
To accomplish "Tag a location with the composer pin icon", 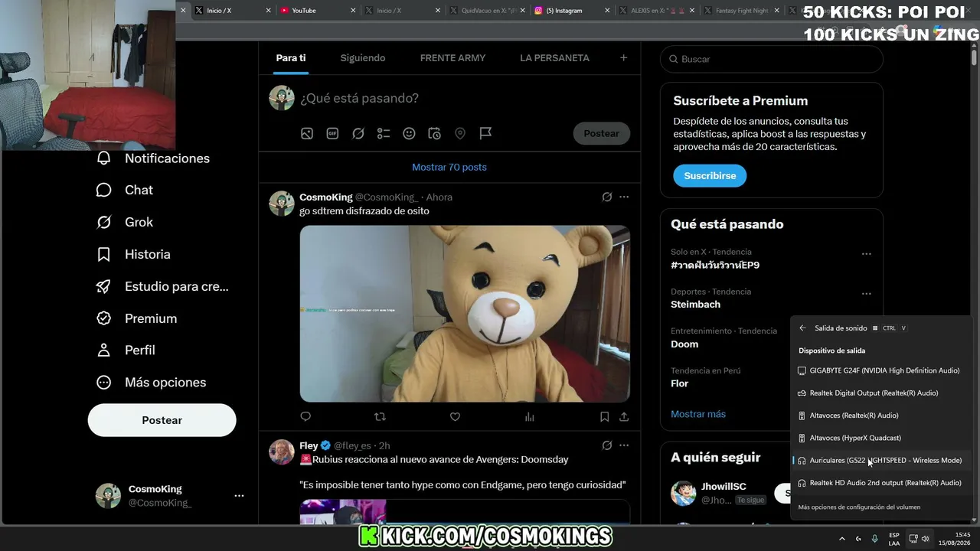I will [x=460, y=133].
